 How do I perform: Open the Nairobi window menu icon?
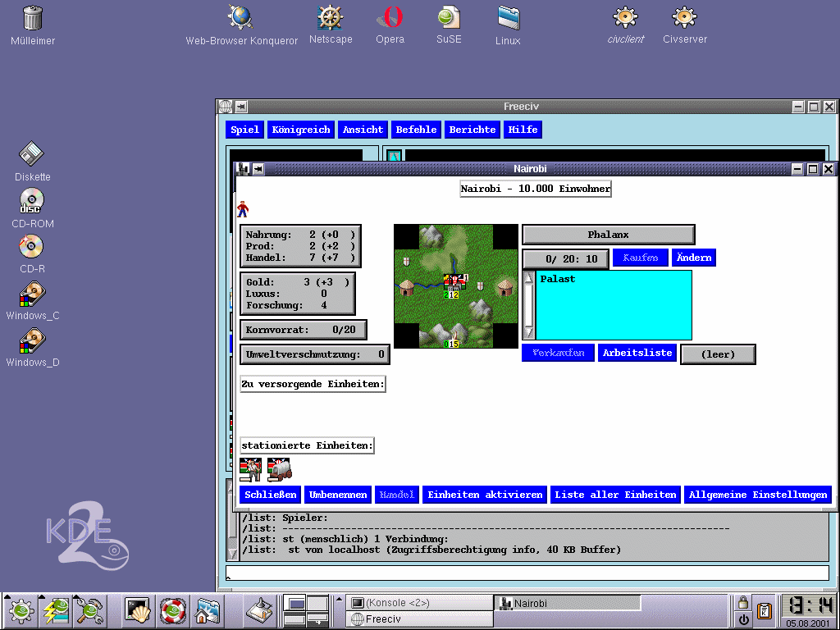tap(243, 169)
